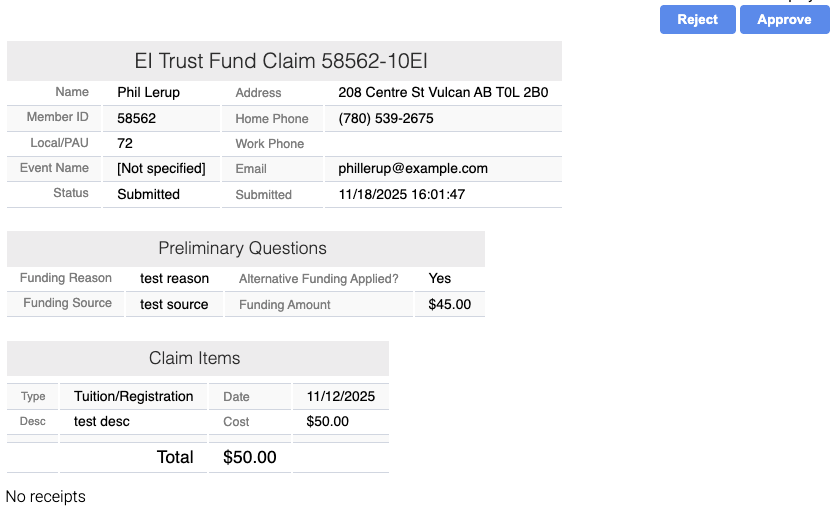The image size is (834, 520).
Task: Click the Preliminary Questions section header
Action: (x=242, y=248)
